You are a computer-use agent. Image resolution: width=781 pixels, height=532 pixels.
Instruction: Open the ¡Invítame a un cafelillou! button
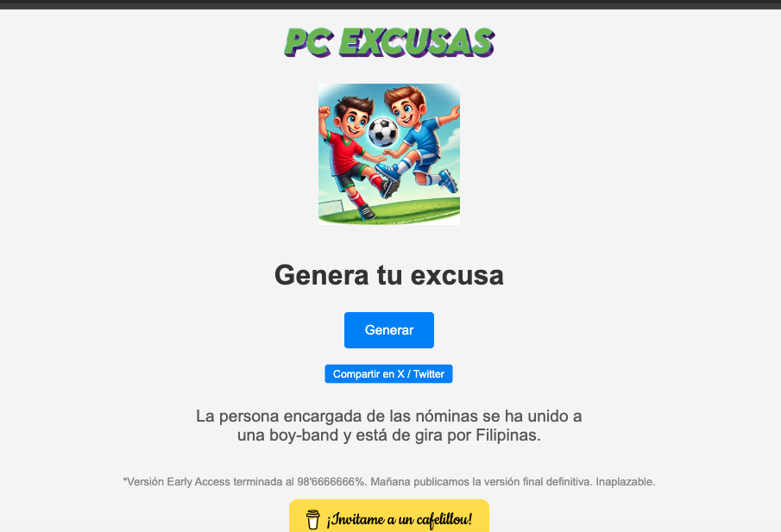(x=389, y=516)
